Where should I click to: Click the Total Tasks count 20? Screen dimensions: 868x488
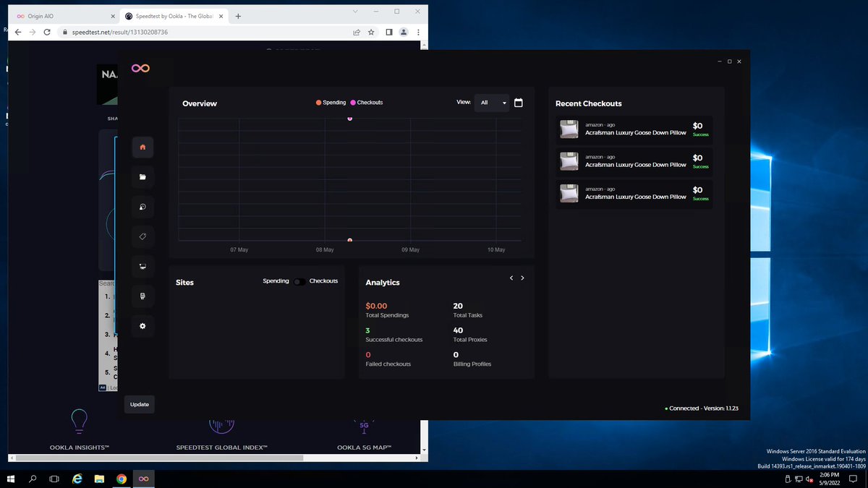tap(458, 306)
